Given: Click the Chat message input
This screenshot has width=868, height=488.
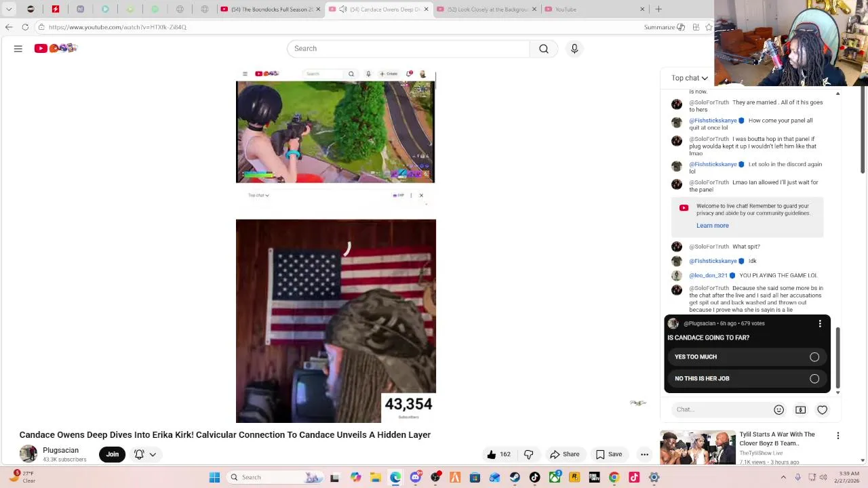Looking at the screenshot, I should (x=722, y=409).
